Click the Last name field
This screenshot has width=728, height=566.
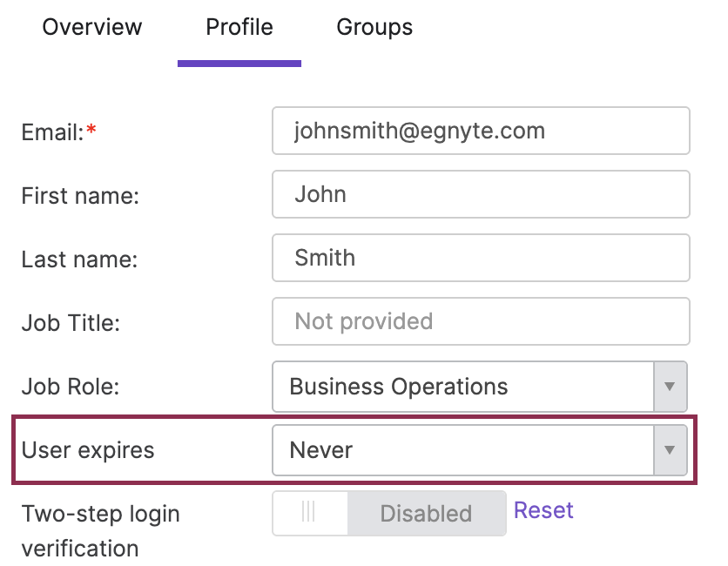[x=480, y=258]
